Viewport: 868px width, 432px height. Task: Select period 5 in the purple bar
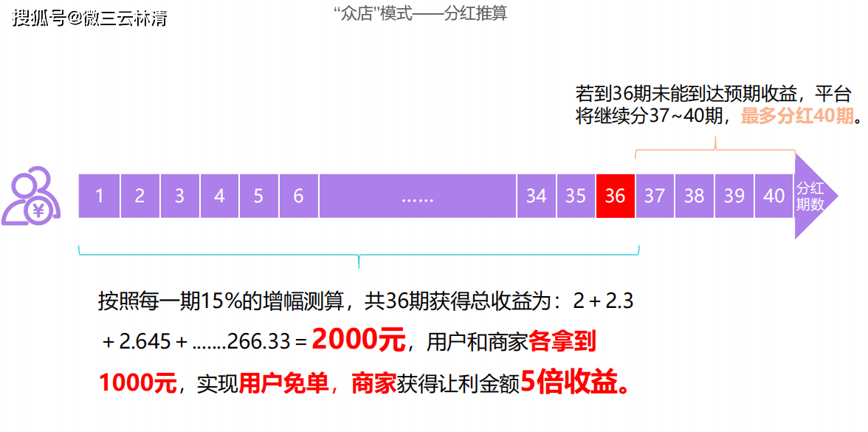(258, 196)
